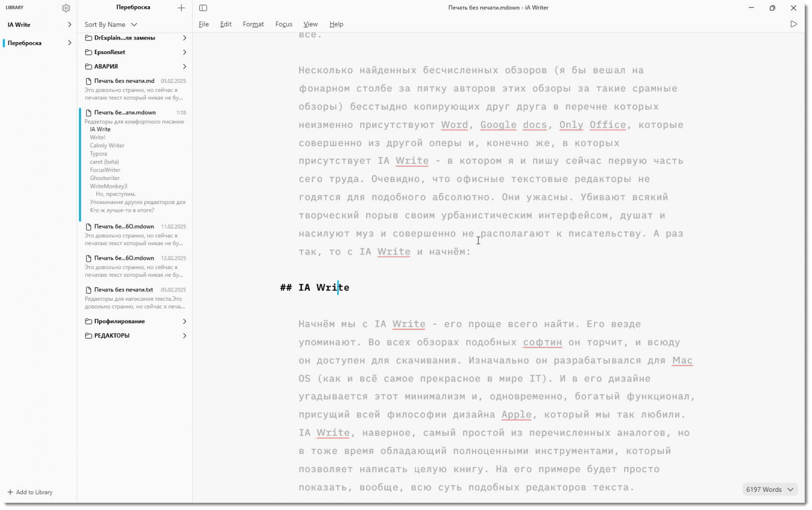Select the open Печать бе...ати.mdown file row
The width and height of the screenshot is (812, 510).
135,112
